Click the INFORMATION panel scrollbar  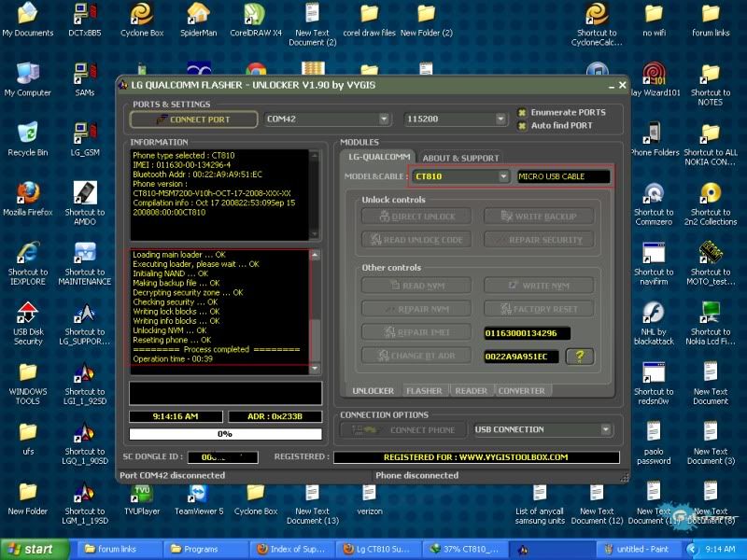coord(315,195)
